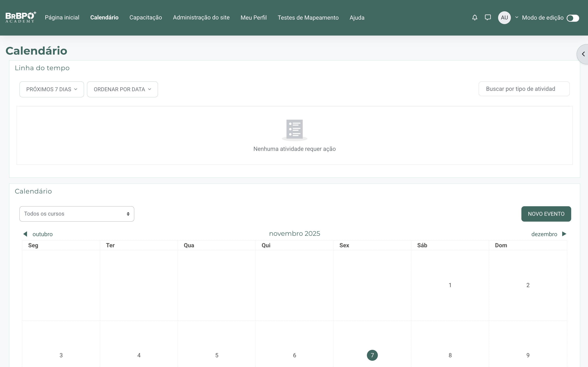The height and width of the screenshot is (367, 588).
Task: Click the Novo Evento button
Action: pyautogui.click(x=546, y=214)
